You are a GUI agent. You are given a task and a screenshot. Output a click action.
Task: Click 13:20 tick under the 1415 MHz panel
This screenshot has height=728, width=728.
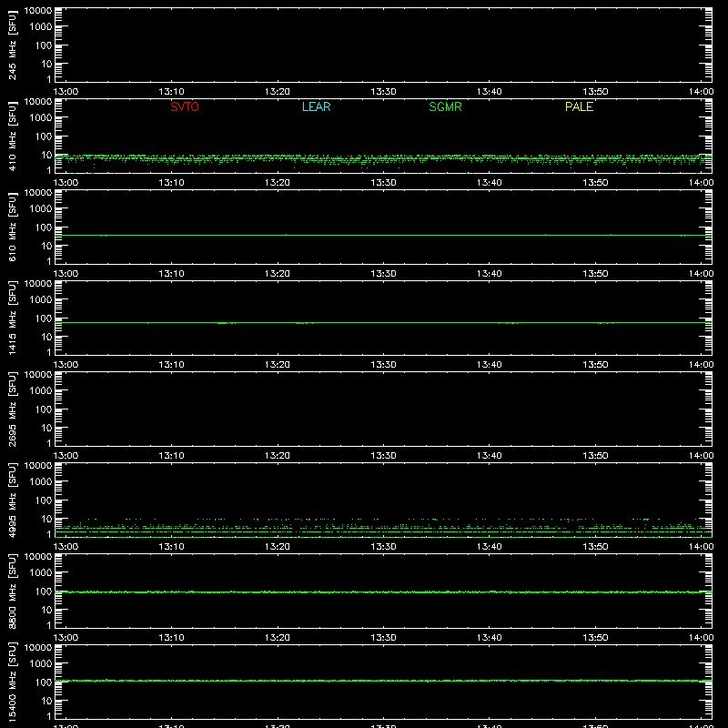tap(278, 365)
